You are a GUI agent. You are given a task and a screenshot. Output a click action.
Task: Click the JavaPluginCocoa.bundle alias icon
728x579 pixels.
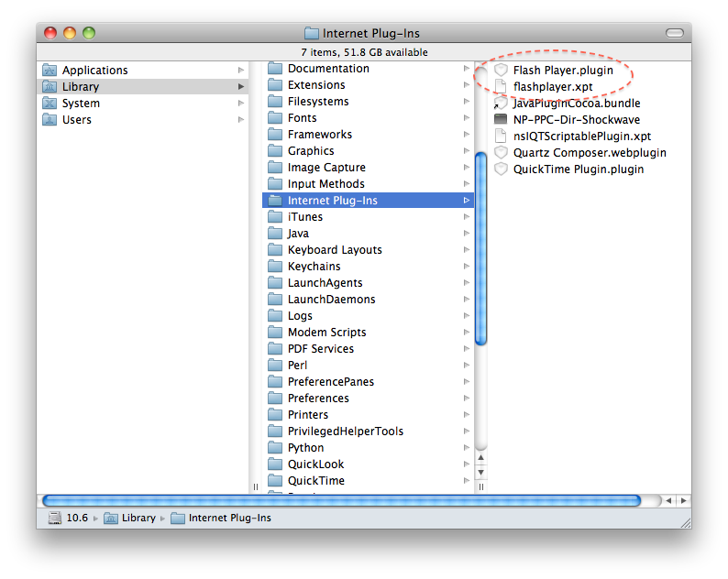point(501,103)
